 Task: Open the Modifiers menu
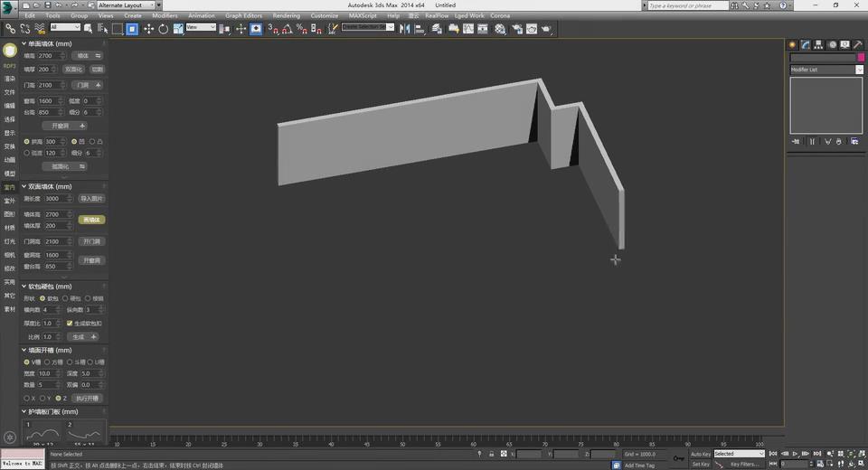pos(165,15)
